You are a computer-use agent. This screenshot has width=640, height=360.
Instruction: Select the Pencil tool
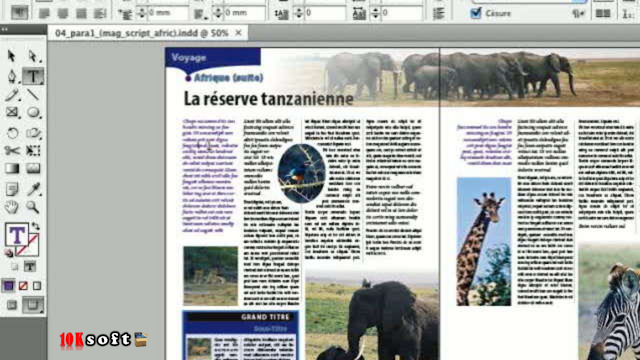coord(12,95)
